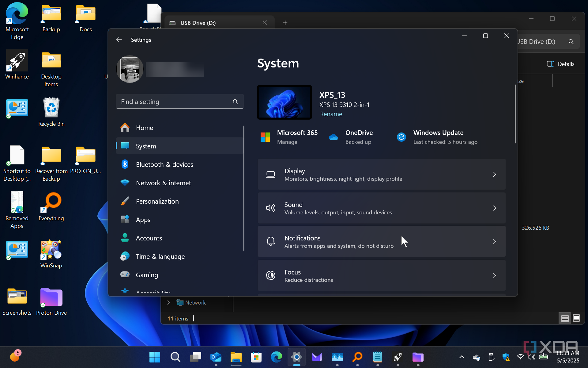Image resolution: width=588 pixels, height=368 pixels.
Task: Click the Settings back arrow icon
Action: (119, 40)
